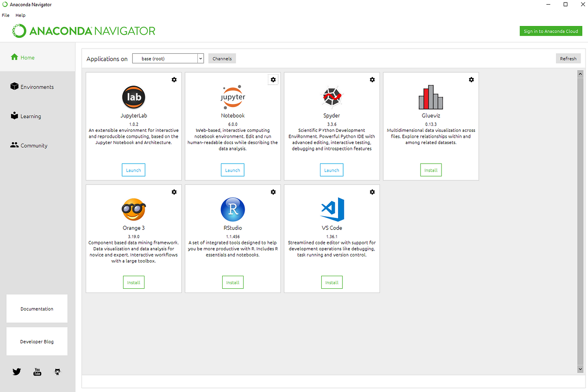
Task: Click the Anaconda Navigator logo
Action: [84, 31]
